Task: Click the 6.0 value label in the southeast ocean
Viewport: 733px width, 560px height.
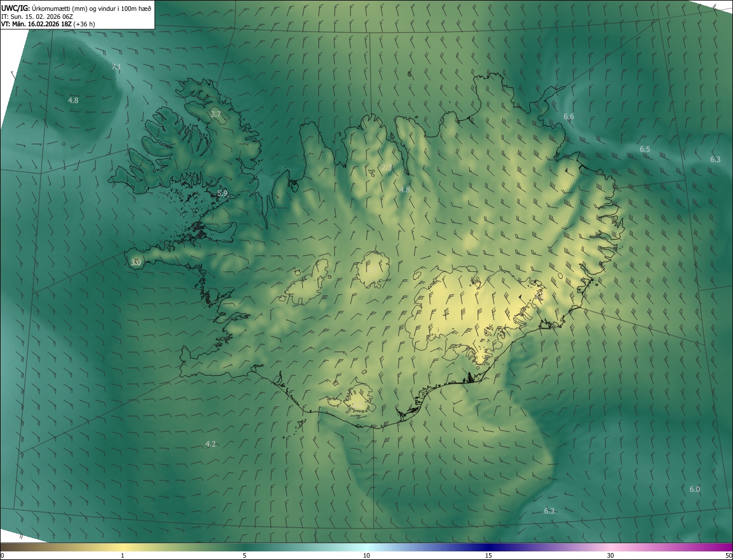Action: coord(695,489)
